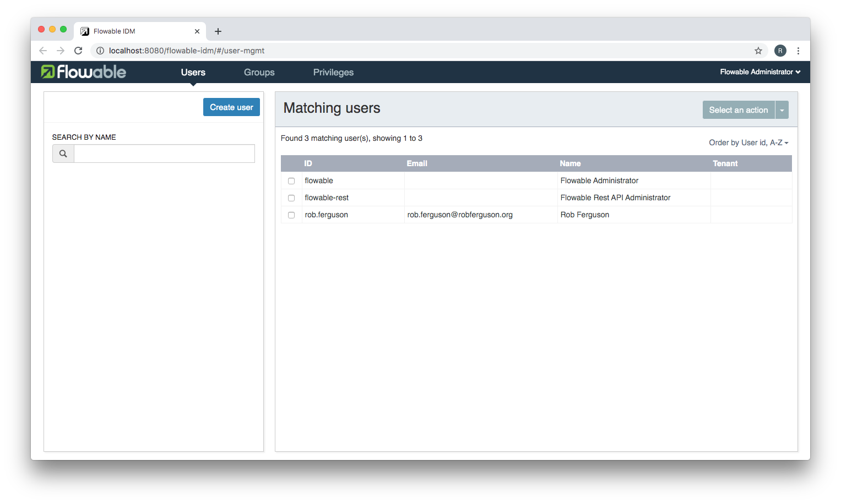Switch to the Groups tab
The height and width of the screenshot is (504, 841).
(259, 72)
